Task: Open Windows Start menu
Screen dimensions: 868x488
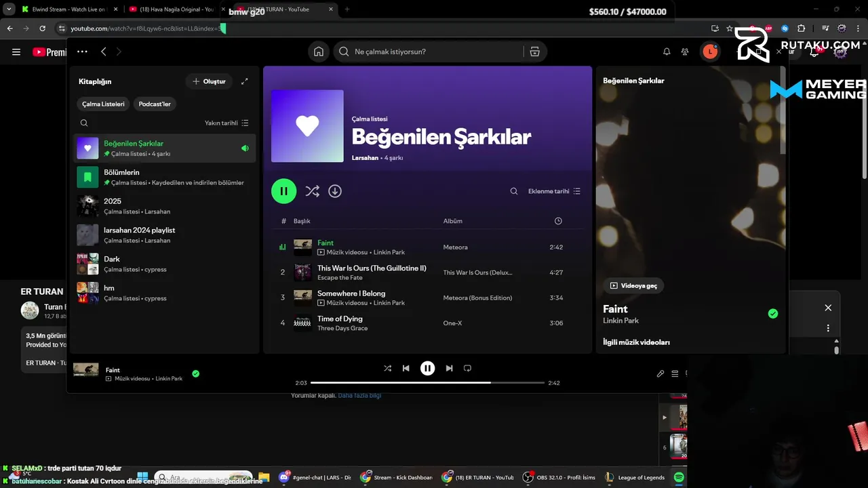Action: [x=142, y=477]
